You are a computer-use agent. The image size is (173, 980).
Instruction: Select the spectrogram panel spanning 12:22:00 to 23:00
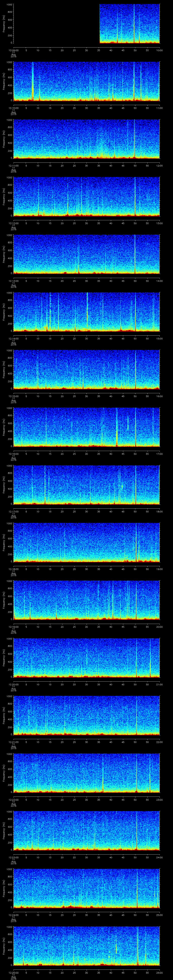pos(86,773)
